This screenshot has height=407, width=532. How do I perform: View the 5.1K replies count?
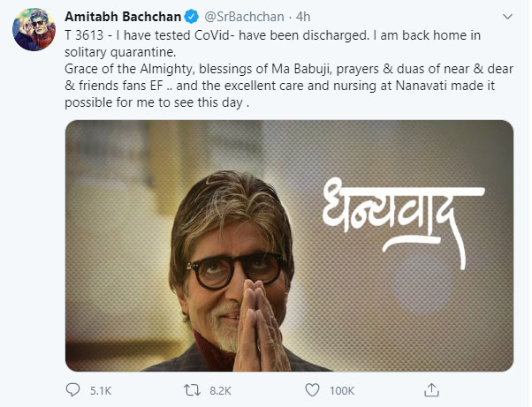[x=101, y=388]
